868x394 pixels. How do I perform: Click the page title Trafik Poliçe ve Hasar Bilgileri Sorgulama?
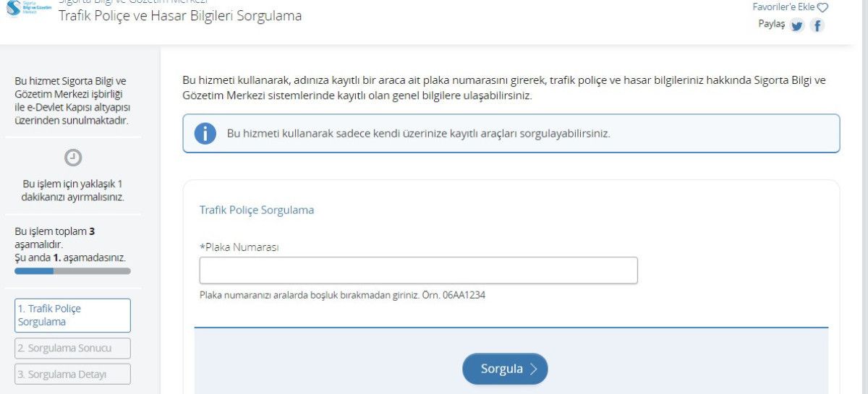[180, 16]
